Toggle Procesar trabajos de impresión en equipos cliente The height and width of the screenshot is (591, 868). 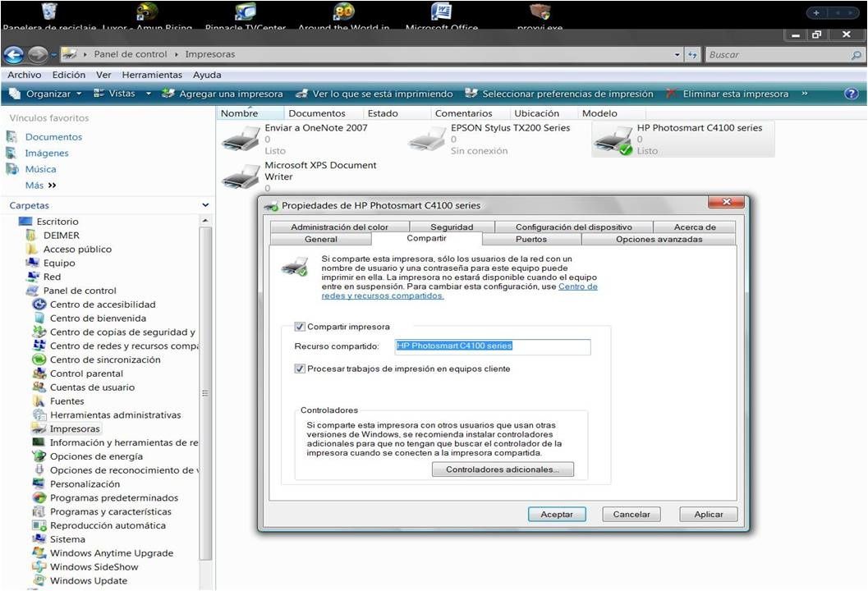[300, 369]
